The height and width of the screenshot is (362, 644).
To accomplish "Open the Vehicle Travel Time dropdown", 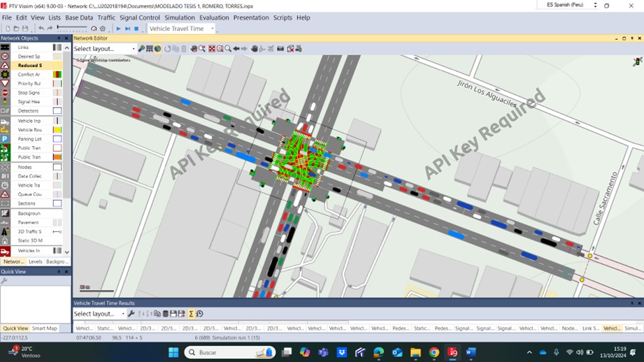I will click(212, 29).
